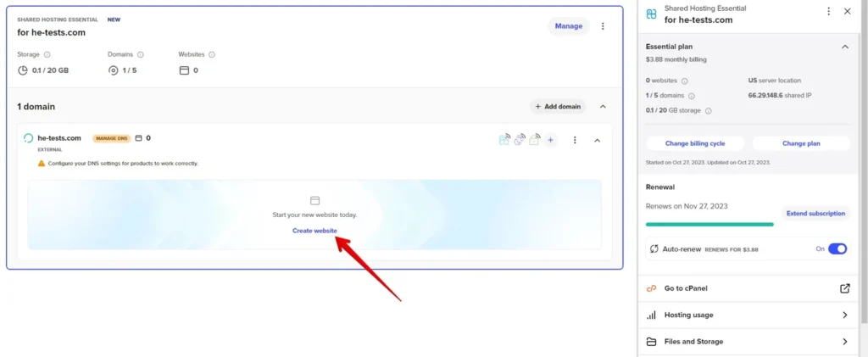The height and width of the screenshot is (357, 868).
Task: Click the 'RENEWS FOR $3.88' label
Action: click(x=732, y=249)
